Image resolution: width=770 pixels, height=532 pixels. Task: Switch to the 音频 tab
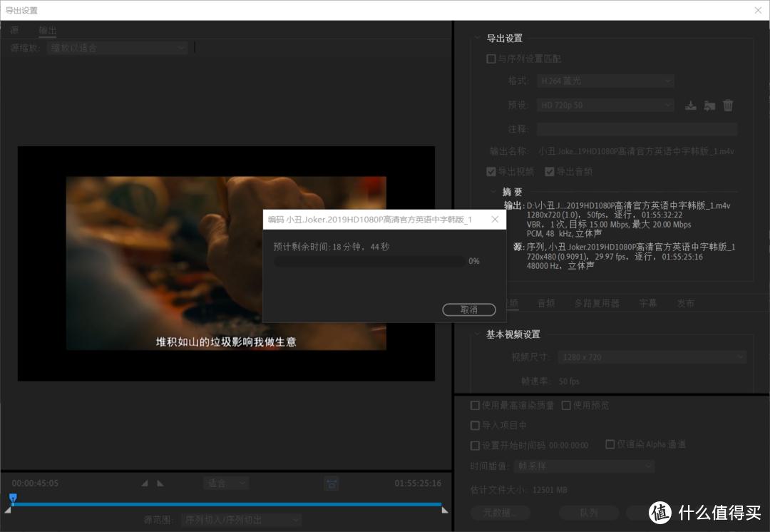click(x=545, y=302)
